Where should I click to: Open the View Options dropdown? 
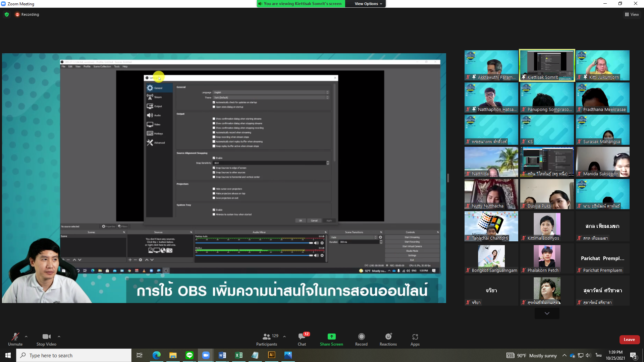[x=368, y=4]
